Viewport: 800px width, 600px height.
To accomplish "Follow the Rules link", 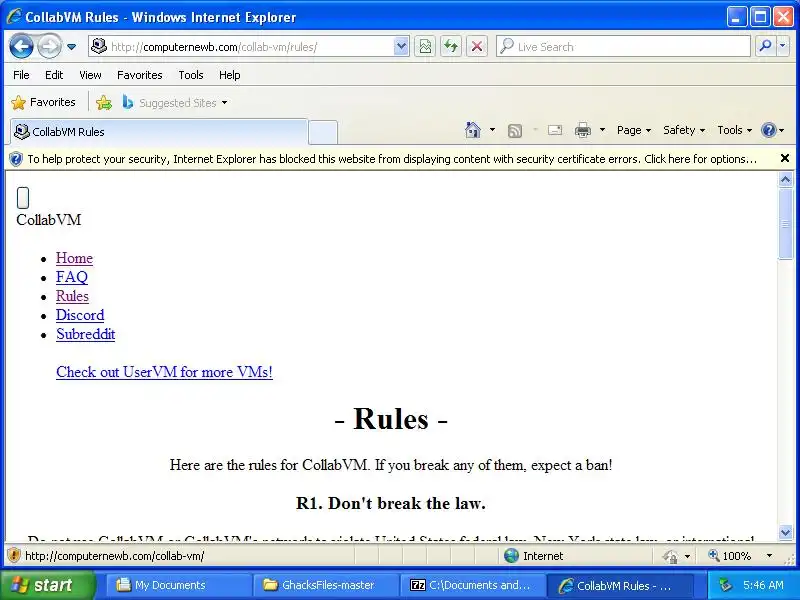I will pos(72,296).
